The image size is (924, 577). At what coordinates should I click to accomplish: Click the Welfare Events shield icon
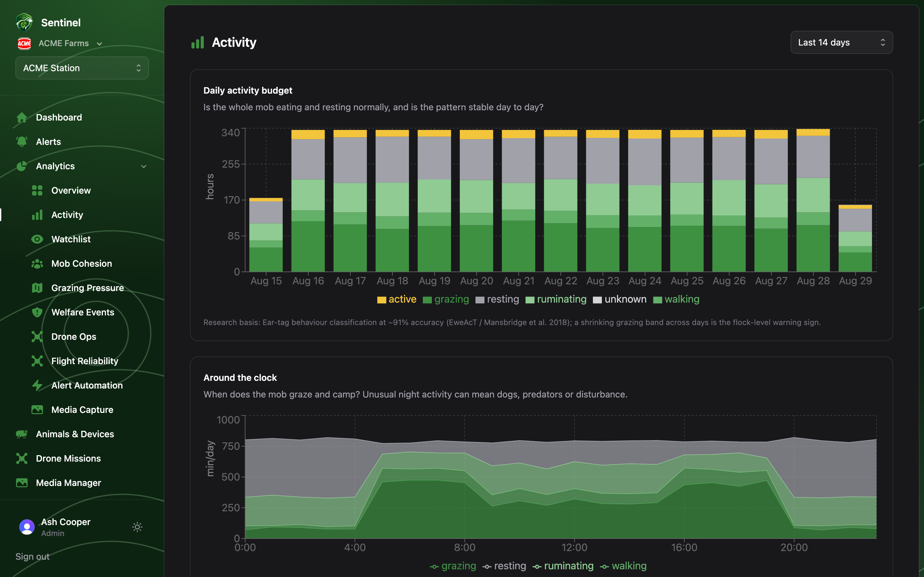click(x=37, y=313)
